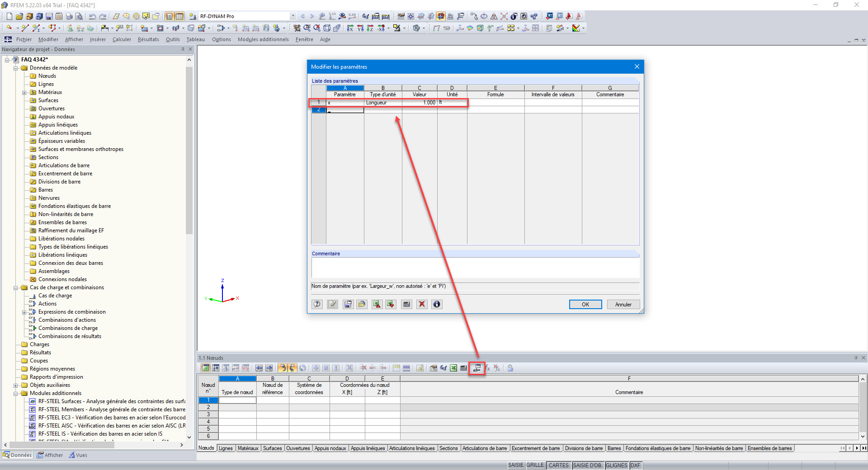The width and height of the screenshot is (868, 470).
Task: Toggle SAISIE D'OB. object snap in status bar
Action: coord(588,465)
